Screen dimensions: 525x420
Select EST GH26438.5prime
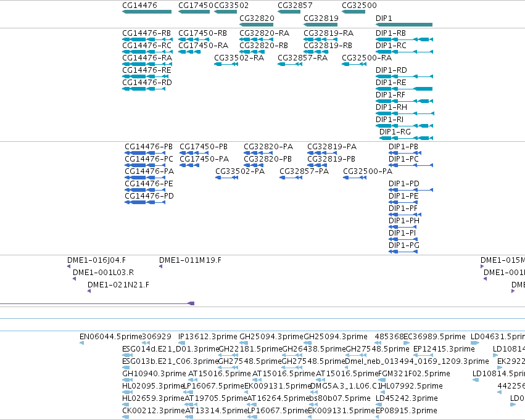(292, 355)
